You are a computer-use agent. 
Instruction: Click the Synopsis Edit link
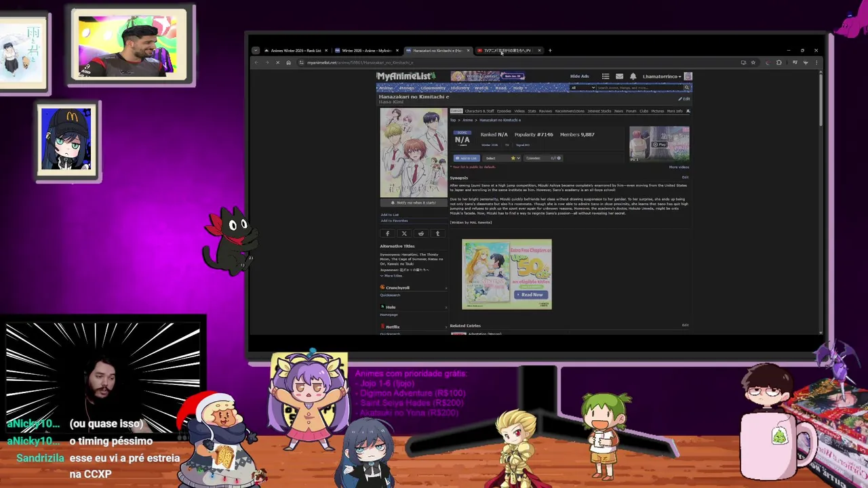click(685, 178)
